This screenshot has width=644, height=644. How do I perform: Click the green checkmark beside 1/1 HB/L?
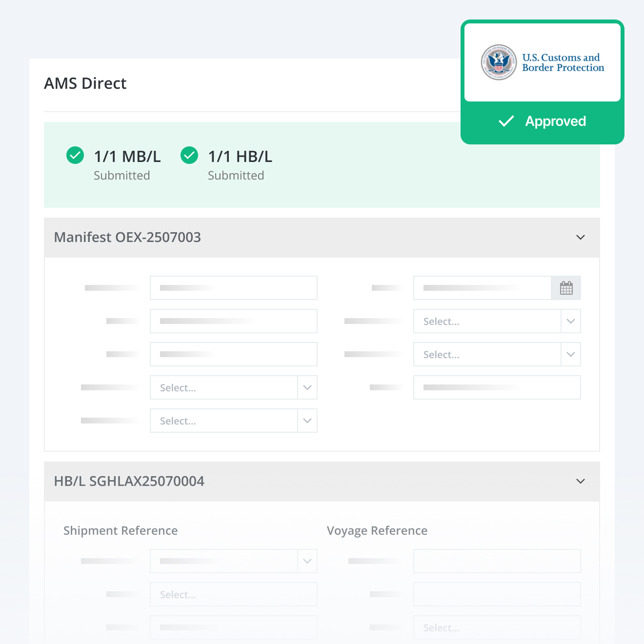tap(189, 156)
